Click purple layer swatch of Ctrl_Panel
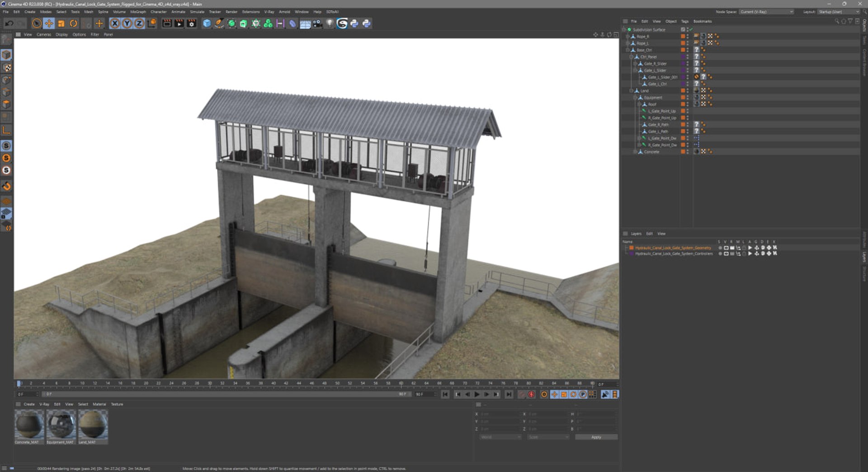 point(683,57)
